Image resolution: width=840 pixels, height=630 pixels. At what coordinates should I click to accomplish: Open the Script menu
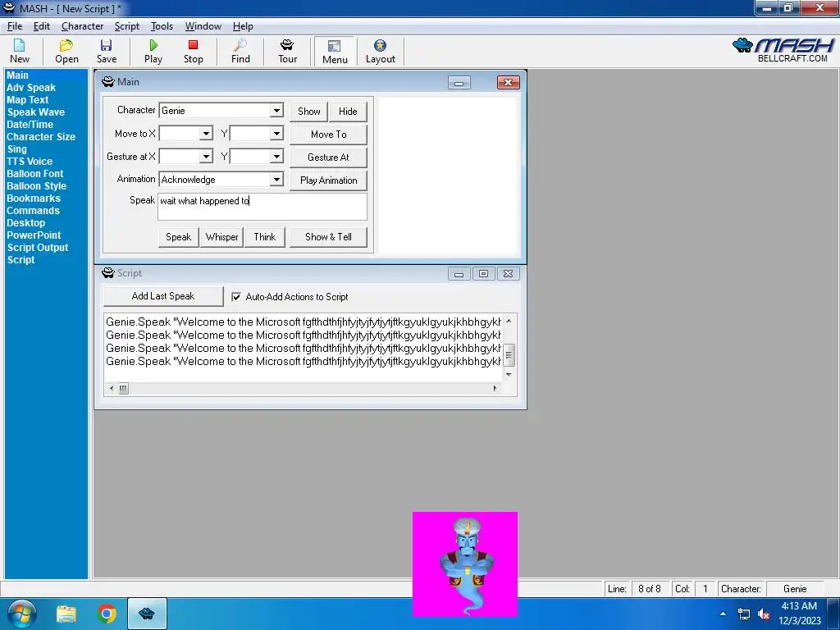tap(127, 26)
